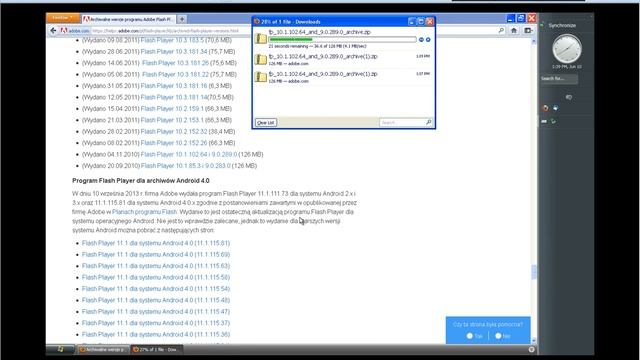Open the orange Firefox menu button
The image size is (640, 360).
[x=63, y=18]
